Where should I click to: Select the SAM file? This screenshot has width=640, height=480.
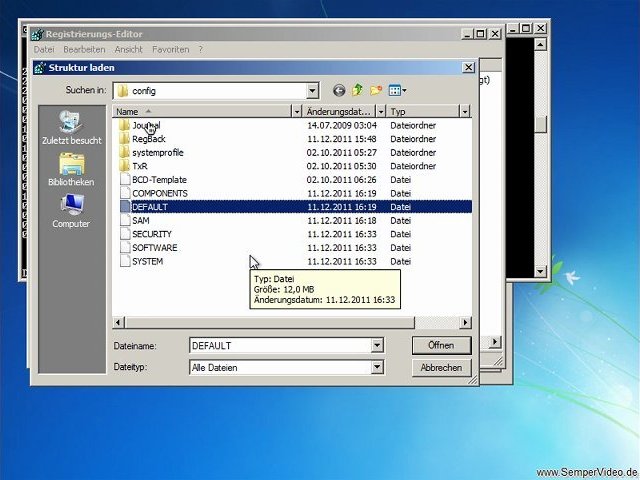pyautogui.click(x=140, y=220)
